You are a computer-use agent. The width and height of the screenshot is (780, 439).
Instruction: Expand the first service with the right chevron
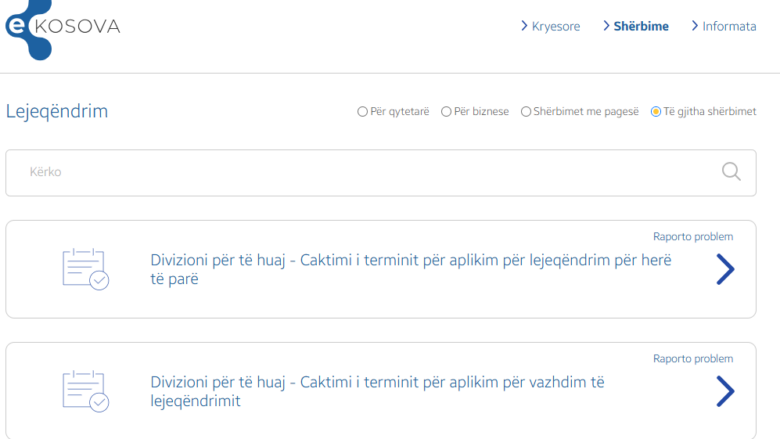[726, 269]
